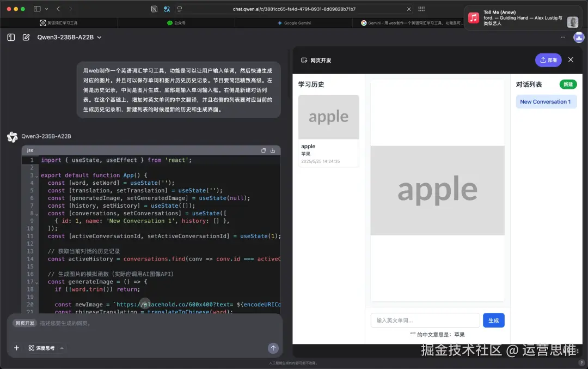Click the large apple generated image

point(438,190)
